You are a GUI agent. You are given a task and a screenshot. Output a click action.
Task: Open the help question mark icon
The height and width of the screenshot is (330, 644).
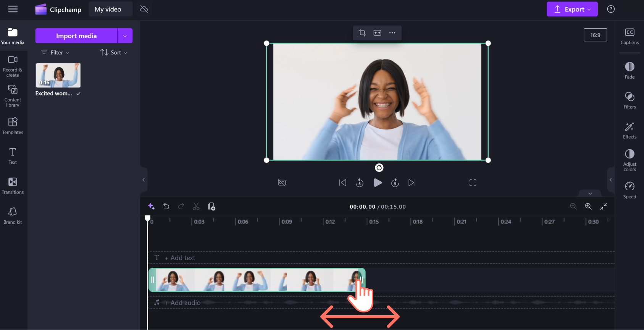611,9
